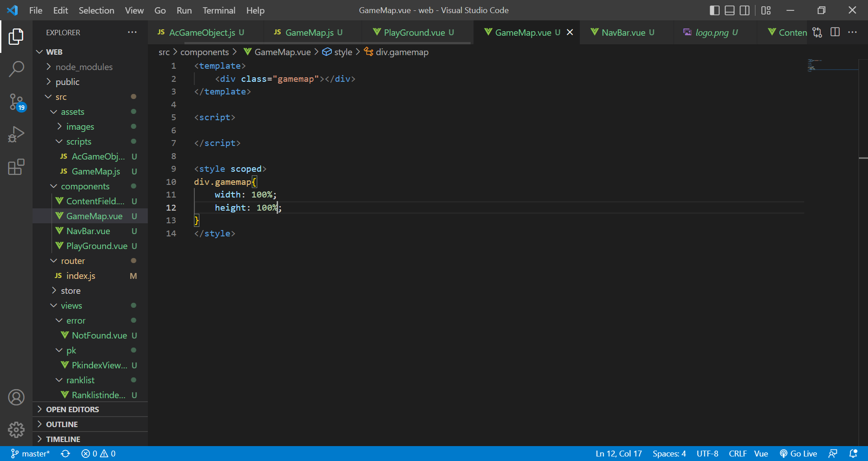Open the Manage gear icon
868x461 pixels.
coord(16,430)
